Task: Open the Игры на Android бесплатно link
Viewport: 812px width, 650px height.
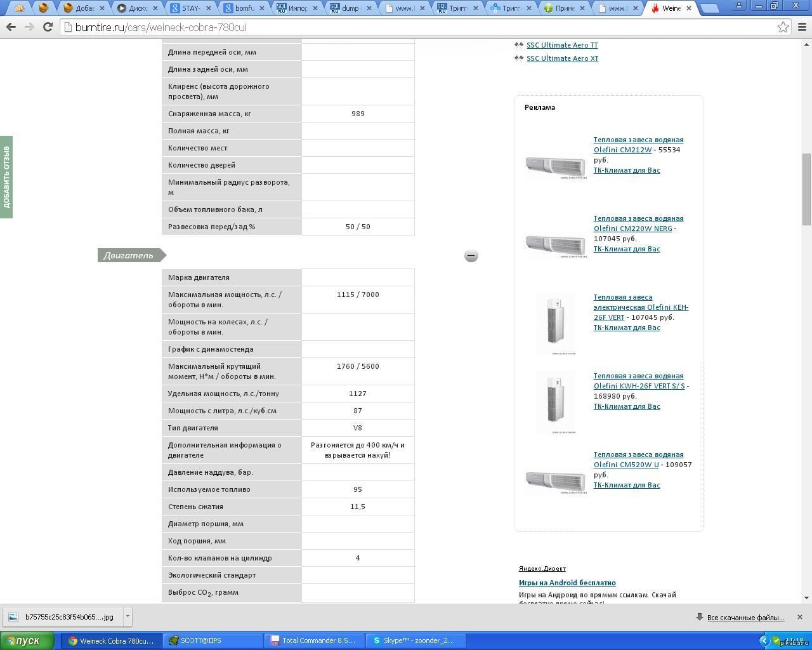Action: pyautogui.click(x=566, y=583)
